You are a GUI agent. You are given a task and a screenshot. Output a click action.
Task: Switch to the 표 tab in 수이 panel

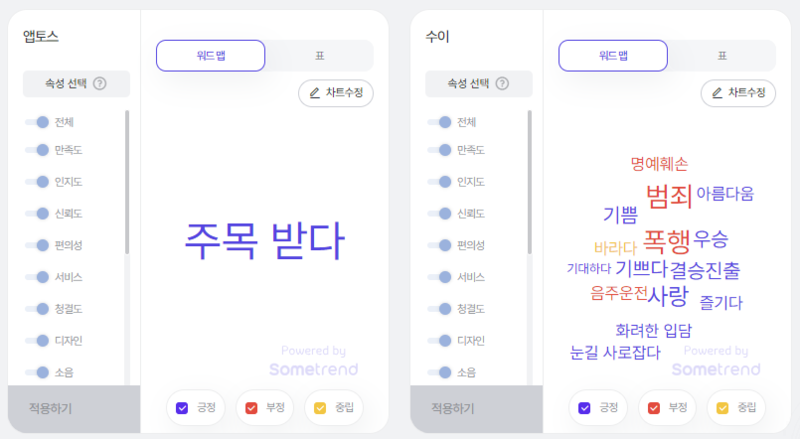tap(722, 56)
